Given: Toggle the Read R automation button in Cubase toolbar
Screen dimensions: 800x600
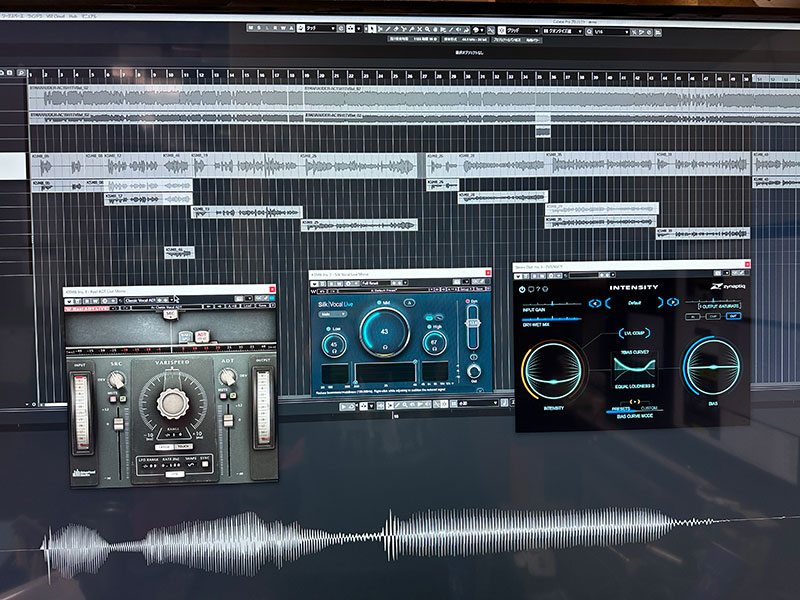Looking at the screenshot, I should [275, 28].
